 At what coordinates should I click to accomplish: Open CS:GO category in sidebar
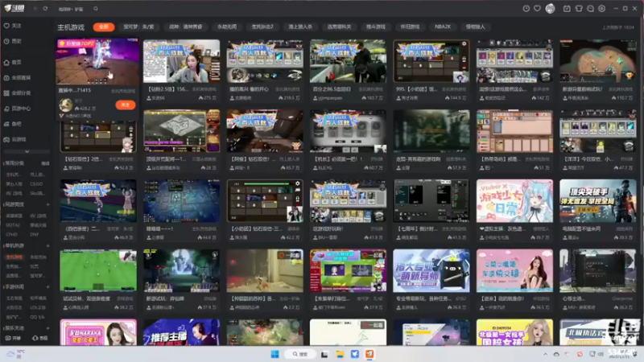[36, 184]
